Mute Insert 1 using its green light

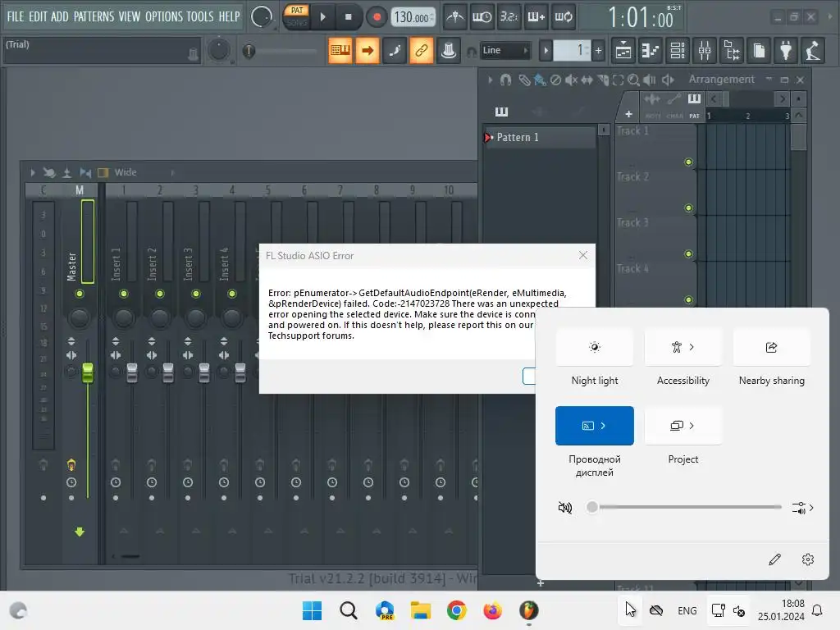click(124, 294)
